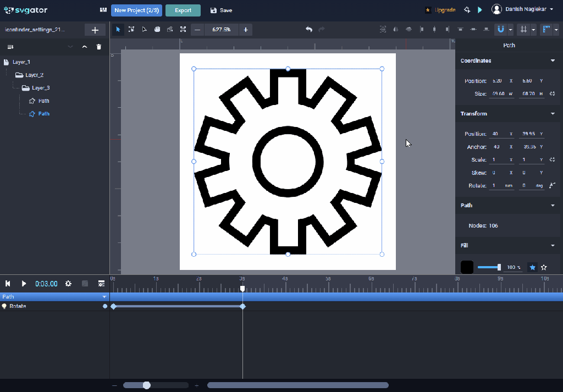Select the Layer_2 group item
Screen dimensions: 563x392
click(x=34, y=75)
